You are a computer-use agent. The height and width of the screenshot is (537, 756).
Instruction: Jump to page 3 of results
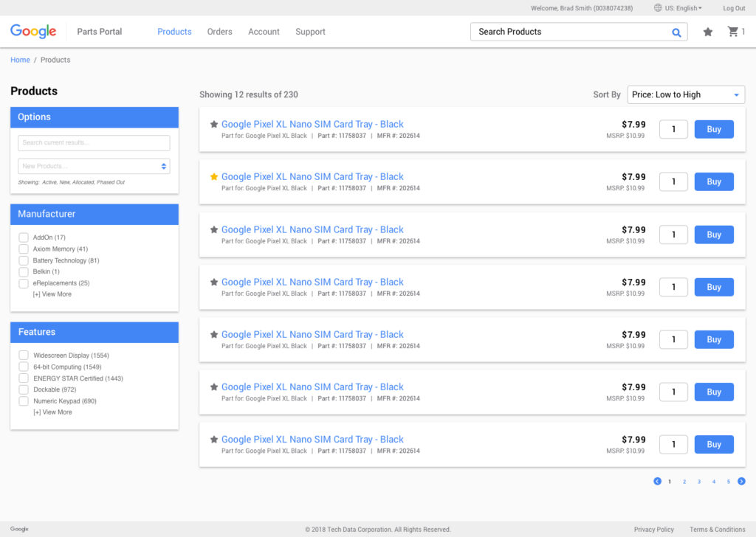(699, 482)
